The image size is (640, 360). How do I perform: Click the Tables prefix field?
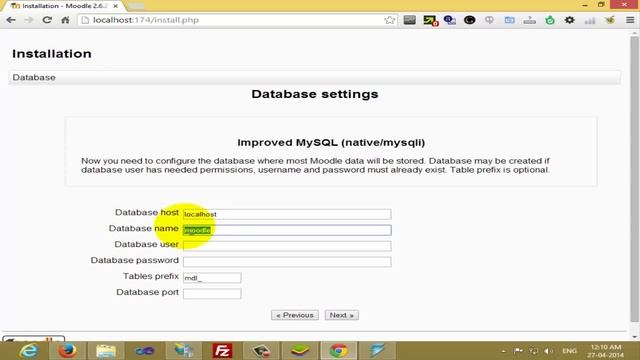[212, 278]
